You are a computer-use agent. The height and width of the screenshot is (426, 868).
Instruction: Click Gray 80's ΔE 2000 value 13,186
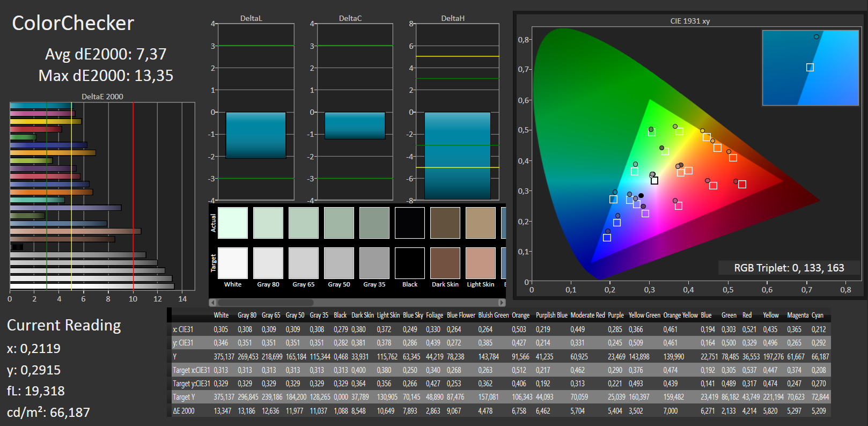247,411
